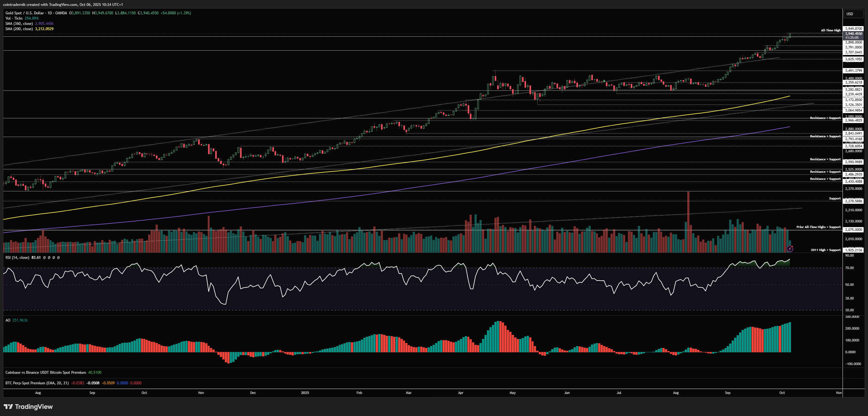Screen dimensions: 868x416
Task: Click the RSI (14, close) indicator label
Action: (17, 258)
